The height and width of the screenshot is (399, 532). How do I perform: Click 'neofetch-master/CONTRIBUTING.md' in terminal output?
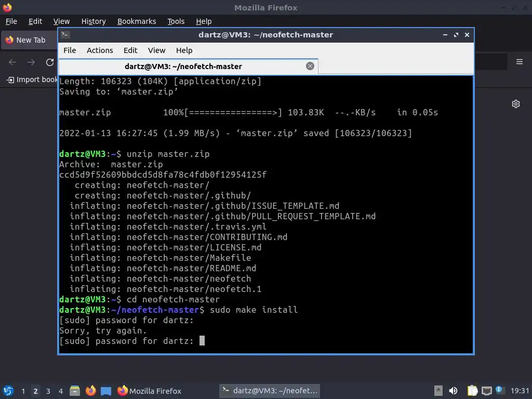[207, 237]
